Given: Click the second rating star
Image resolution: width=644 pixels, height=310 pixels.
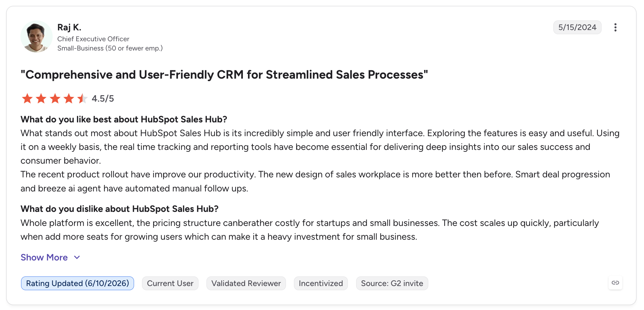Looking at the screenshot, I should click(41, 98).
